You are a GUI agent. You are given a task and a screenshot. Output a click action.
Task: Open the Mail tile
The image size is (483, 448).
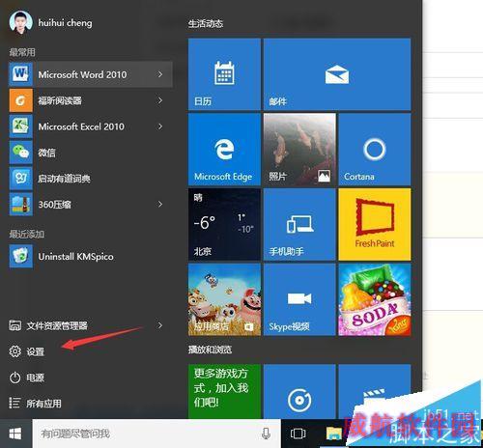click(x=337, y=74)
